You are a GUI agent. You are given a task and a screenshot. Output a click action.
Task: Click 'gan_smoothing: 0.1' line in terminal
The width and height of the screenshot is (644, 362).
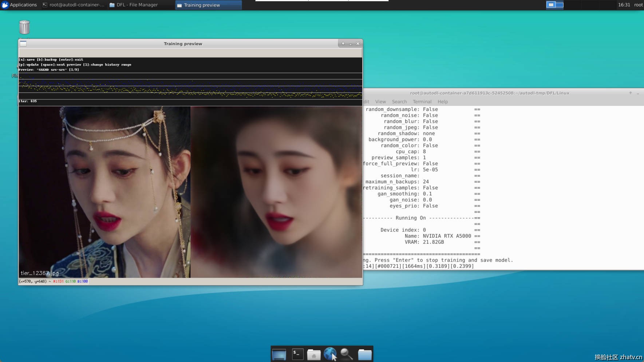pos(405,194)
